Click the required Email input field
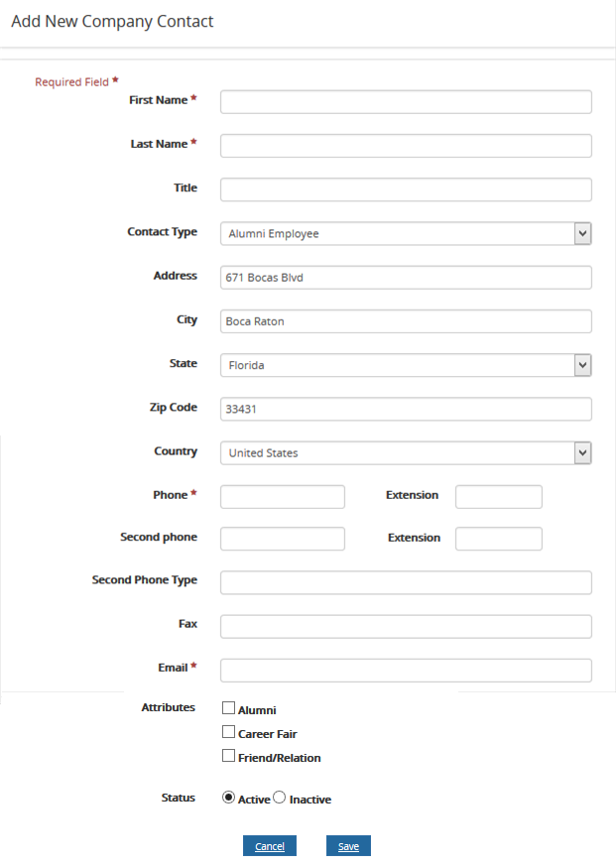 (405, 670)
